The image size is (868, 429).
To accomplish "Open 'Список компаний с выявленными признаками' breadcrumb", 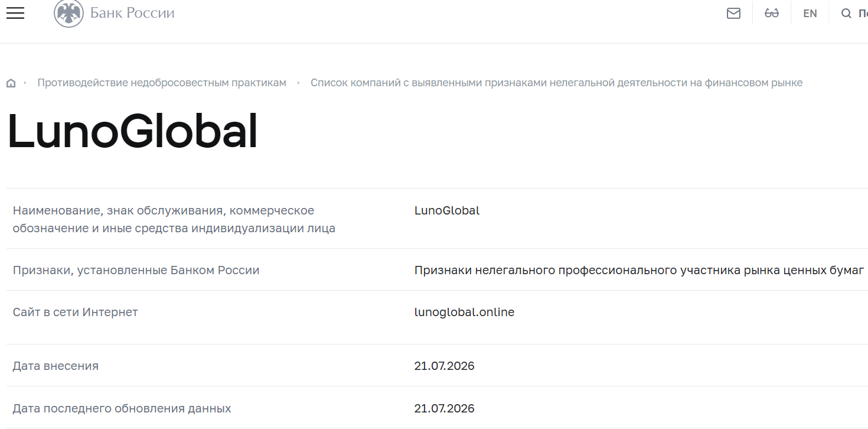I will (556, 83).
